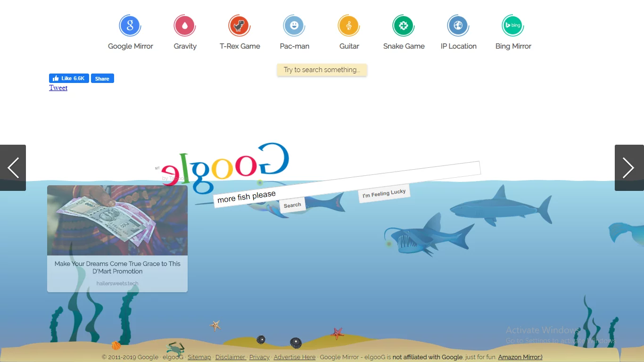
Task: Click the tilted Search button
Action: click(x=292, y=205)
